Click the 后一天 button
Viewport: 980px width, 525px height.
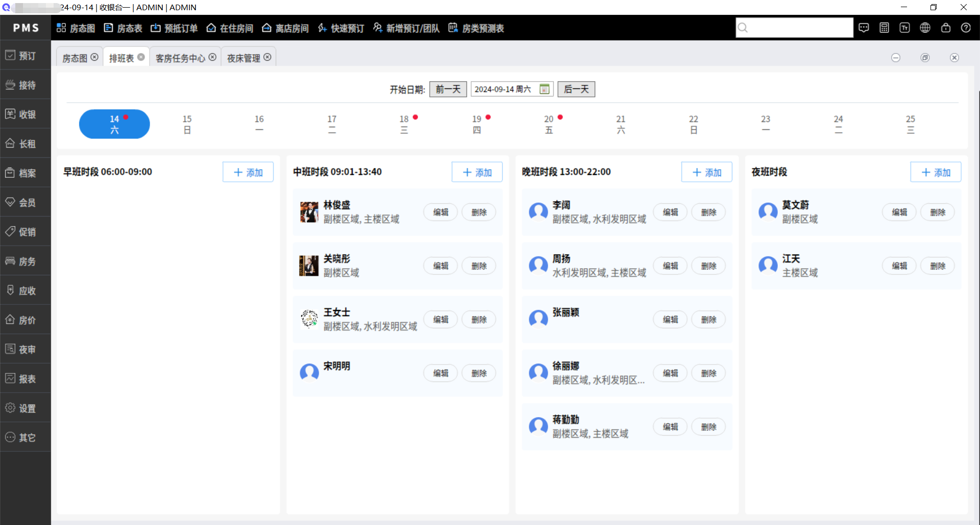(x=576, y=89)
